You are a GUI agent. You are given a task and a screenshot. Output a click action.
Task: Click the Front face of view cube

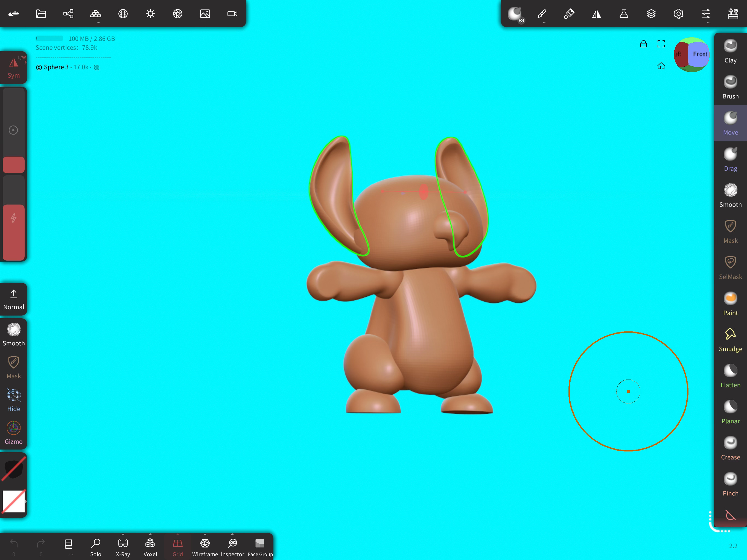699,54
